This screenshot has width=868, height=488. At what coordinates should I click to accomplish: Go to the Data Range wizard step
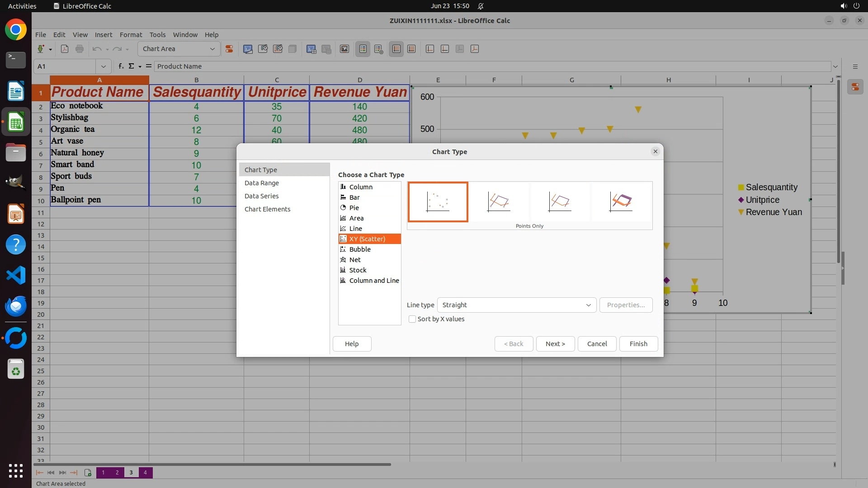262,183
